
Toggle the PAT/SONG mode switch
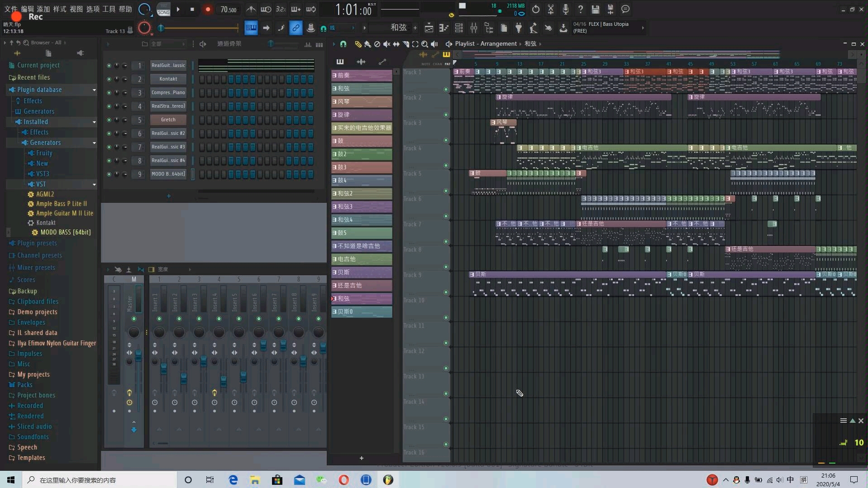pos(163,9)
